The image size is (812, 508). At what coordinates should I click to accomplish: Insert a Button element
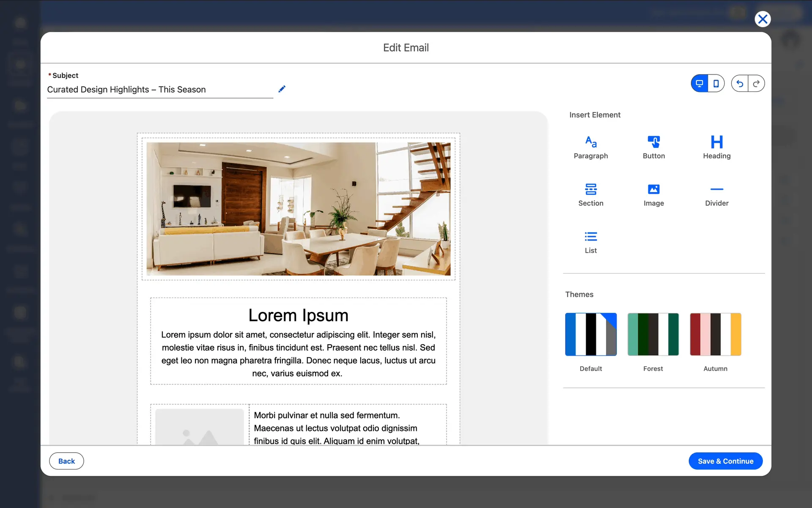point(653,147)
